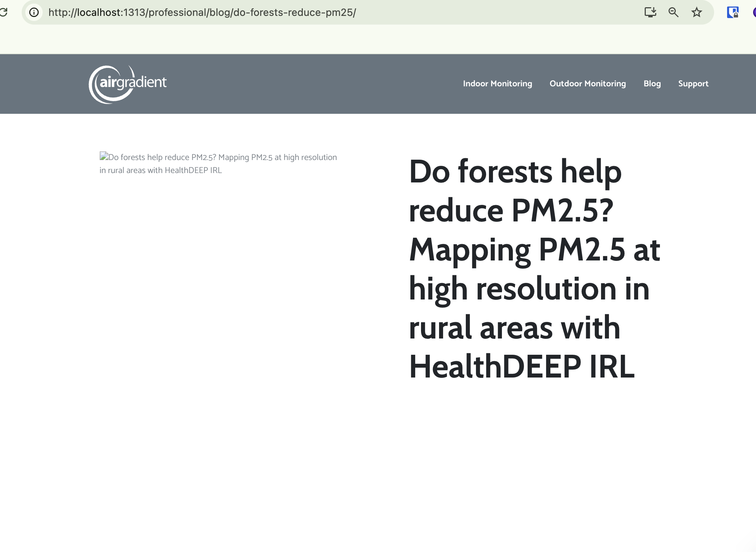
Task: Click the install app icon in the address bar
Action: (x=650, y=12)
